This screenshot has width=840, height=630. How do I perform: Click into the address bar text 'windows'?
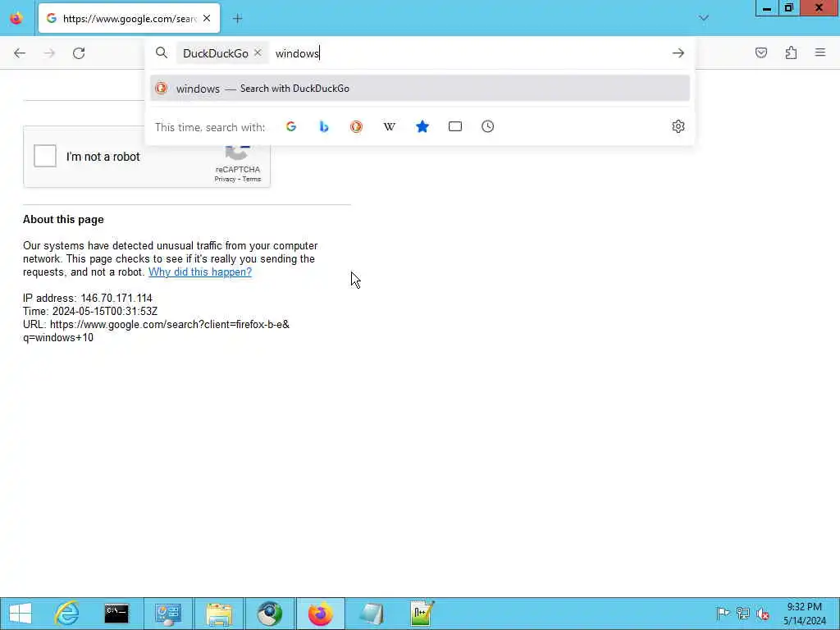click(297, 53)
